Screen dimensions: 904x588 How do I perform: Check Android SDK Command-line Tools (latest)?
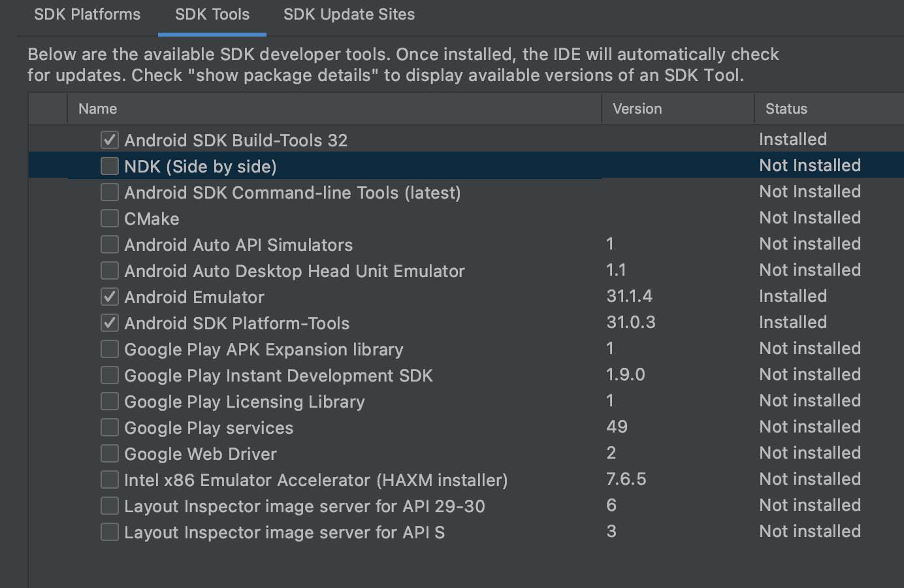tap(110, 192)
